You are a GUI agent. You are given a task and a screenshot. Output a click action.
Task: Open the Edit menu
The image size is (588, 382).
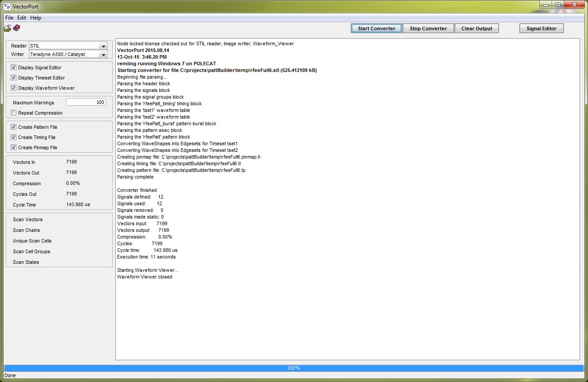[22, 18]
